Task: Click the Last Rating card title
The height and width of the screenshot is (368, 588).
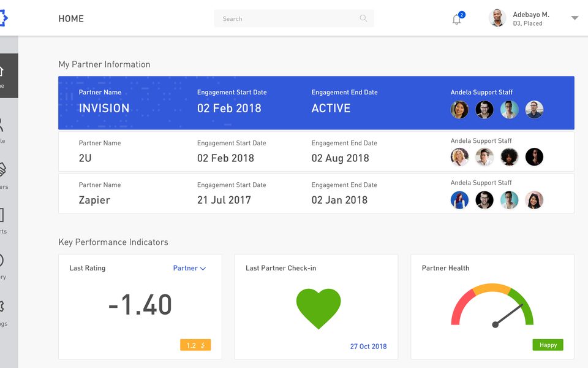Action: 88,268
